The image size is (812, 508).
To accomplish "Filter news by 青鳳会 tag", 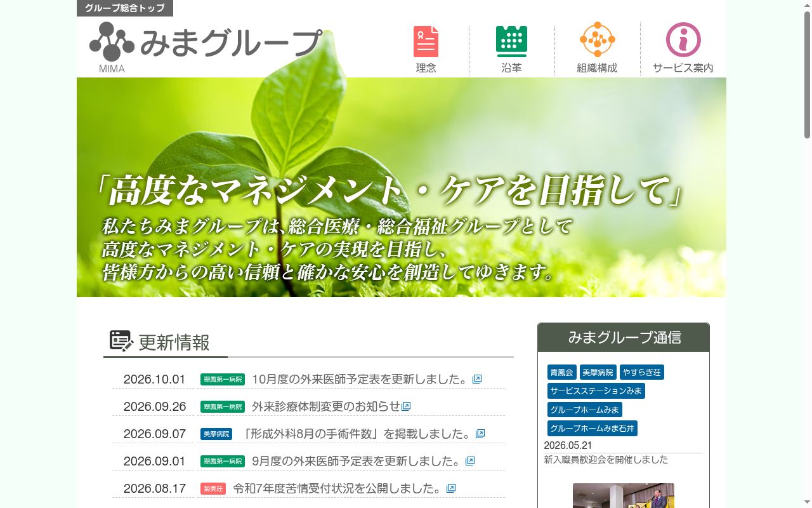I will click(561, 372).
